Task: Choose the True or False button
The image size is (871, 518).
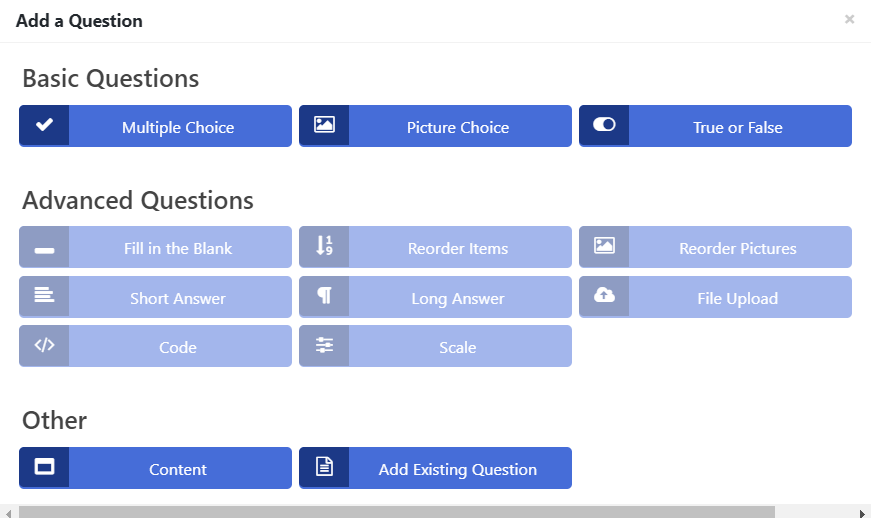Action: [x=715, y=126]
